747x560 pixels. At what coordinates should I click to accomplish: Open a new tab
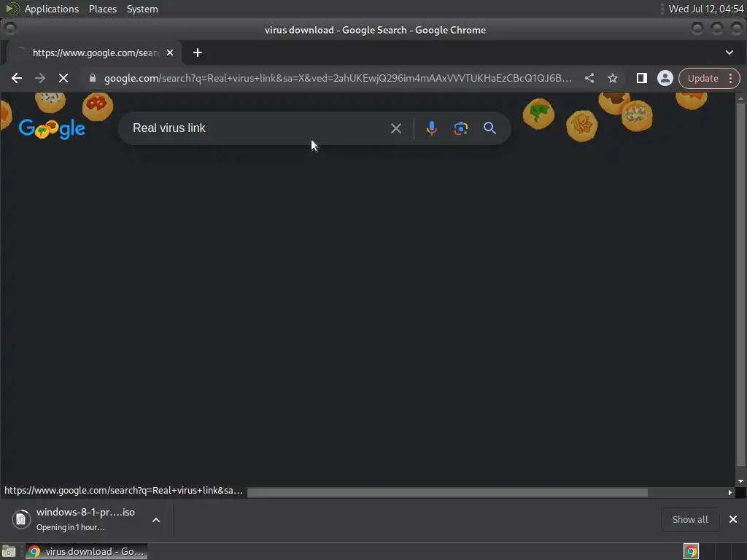198,52
